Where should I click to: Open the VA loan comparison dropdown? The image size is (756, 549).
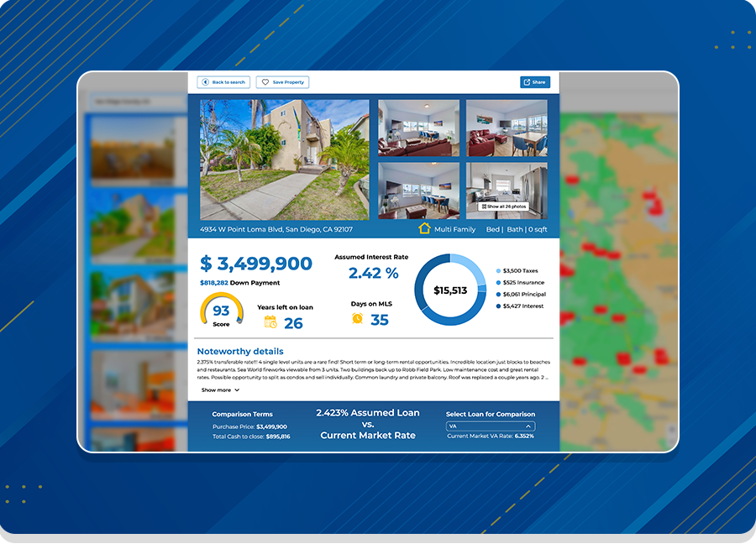[x=490, y=426]
